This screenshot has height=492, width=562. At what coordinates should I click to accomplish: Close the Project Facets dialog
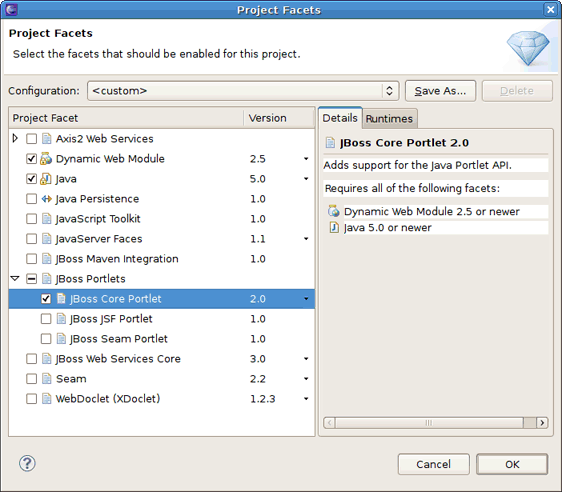(x=551, y=10)
